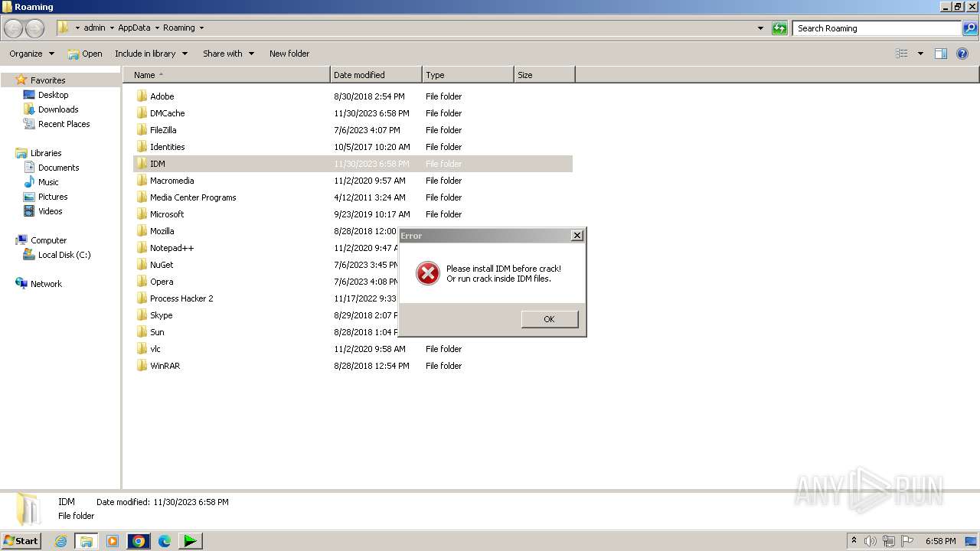This screenshot has width=980, height=551.
Task: Click New folder in the toolbar
Action: pyautogui.click(x=289, y=54)
